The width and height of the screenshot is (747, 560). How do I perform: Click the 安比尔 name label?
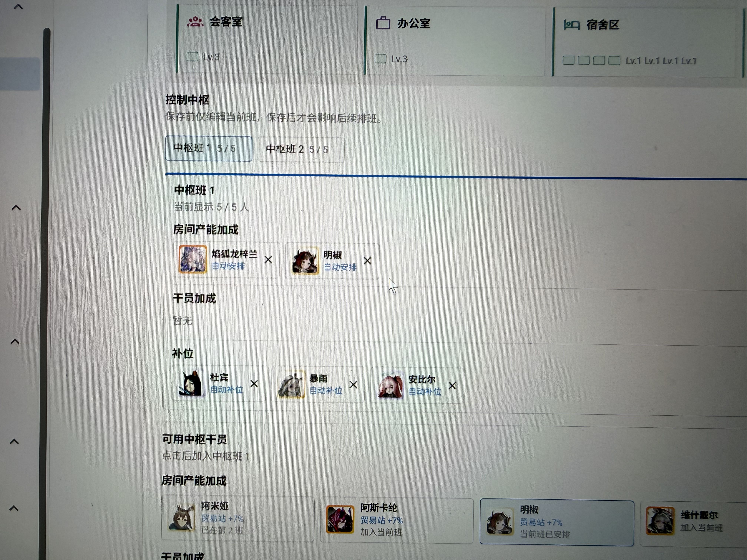point(422,380)
